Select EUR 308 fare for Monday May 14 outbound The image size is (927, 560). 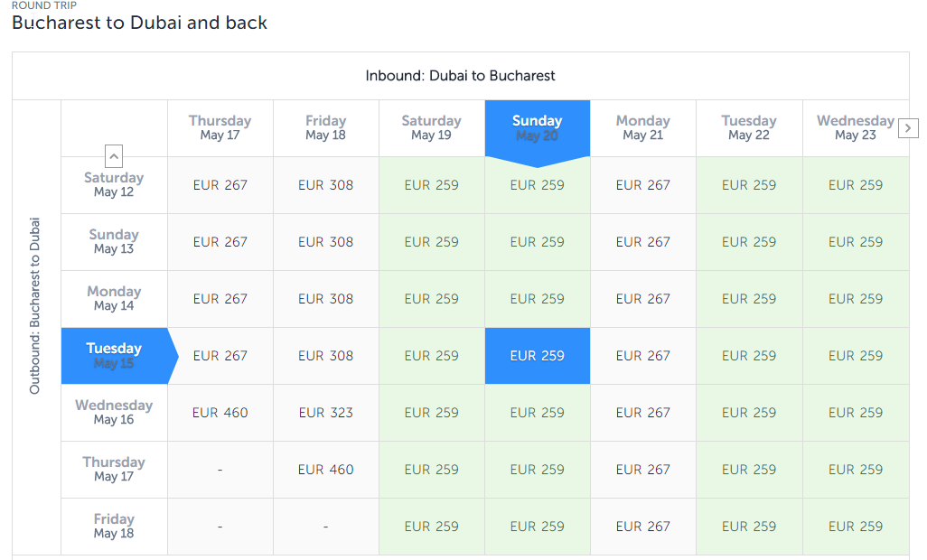[x=325, y=299]
